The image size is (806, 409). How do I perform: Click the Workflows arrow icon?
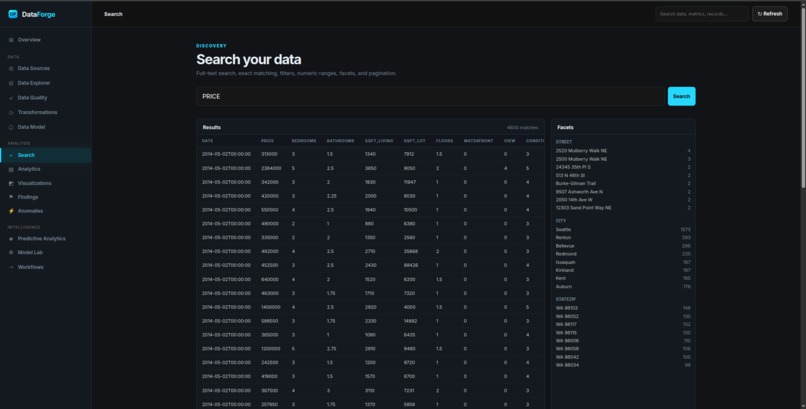[x=11, y=267]
